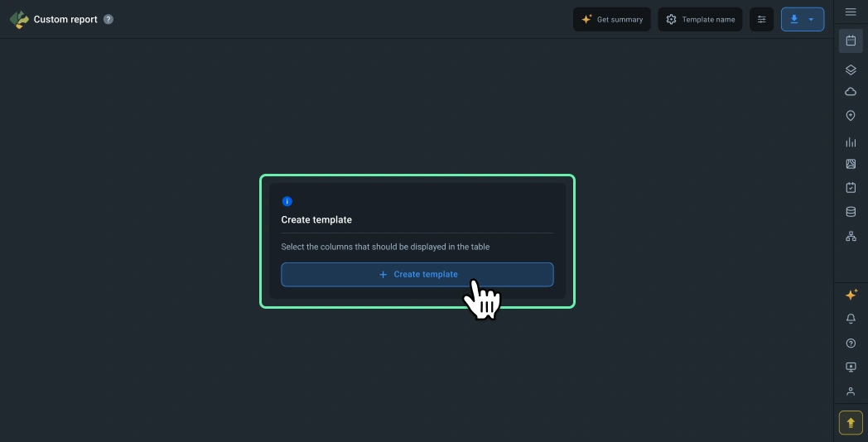The height and width of the screenshot is (442, 868).
Task: Click the AI sparkle icon in the sidebar
Action: coord(851,295)
